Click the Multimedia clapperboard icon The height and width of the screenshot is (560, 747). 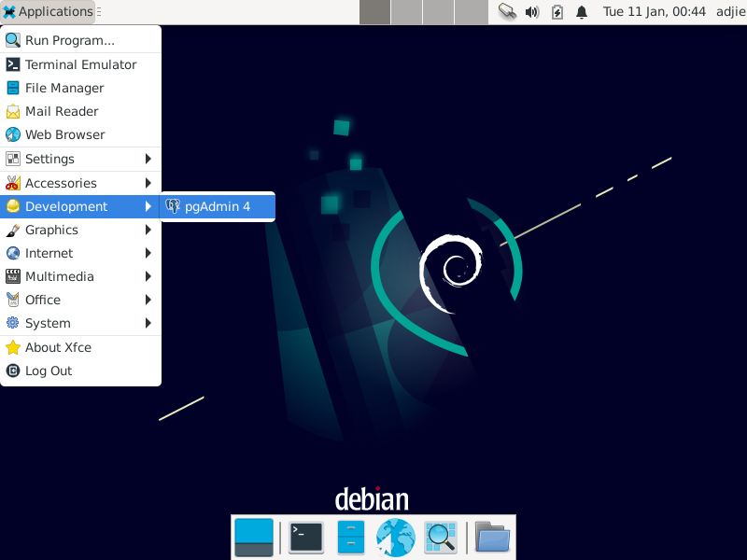[13, 276]
